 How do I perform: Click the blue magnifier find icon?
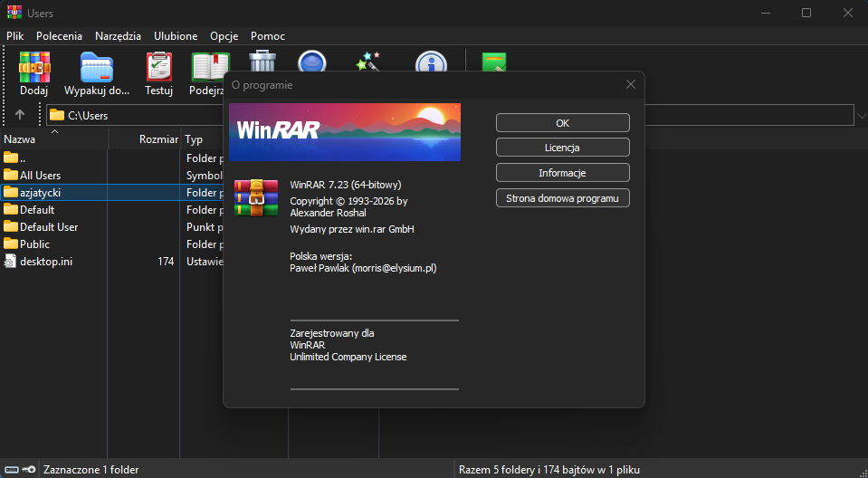(x=311, y=61)
